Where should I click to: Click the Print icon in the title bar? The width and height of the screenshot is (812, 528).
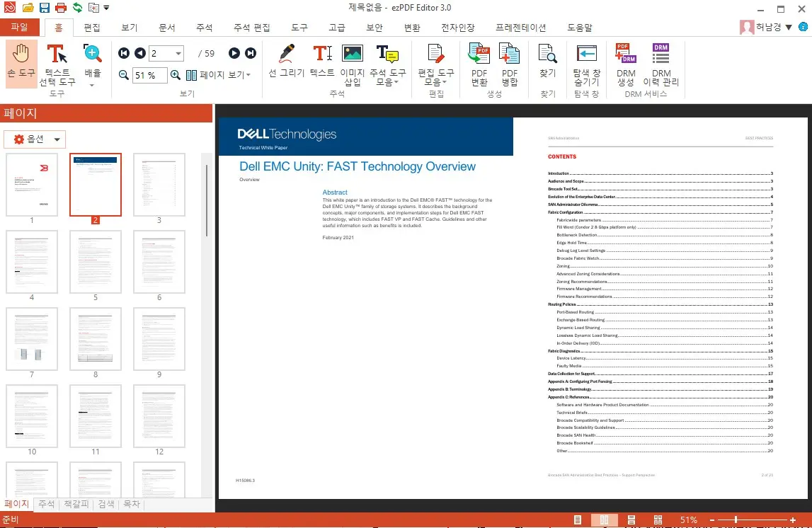point(61,8)
